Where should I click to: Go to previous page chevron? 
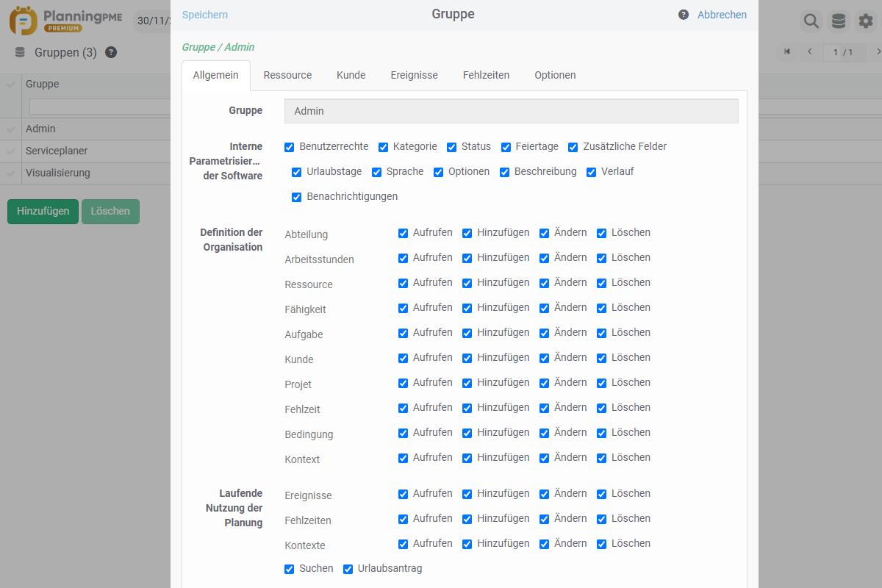810,51
